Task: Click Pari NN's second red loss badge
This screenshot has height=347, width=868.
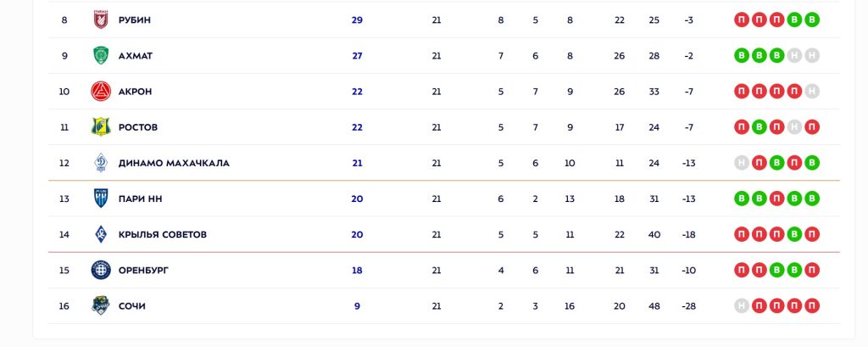Action: click(777, 199)
